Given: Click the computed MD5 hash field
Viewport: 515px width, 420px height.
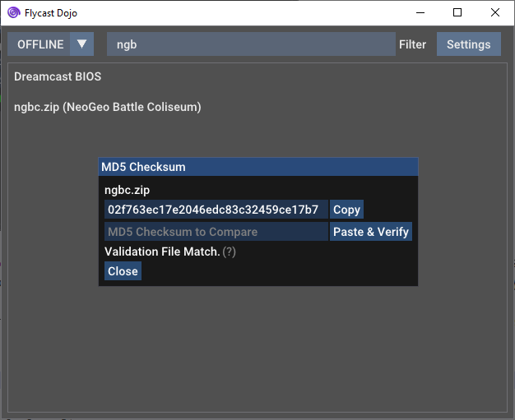Looking at the screenshot, I should [x=216, y=210].
